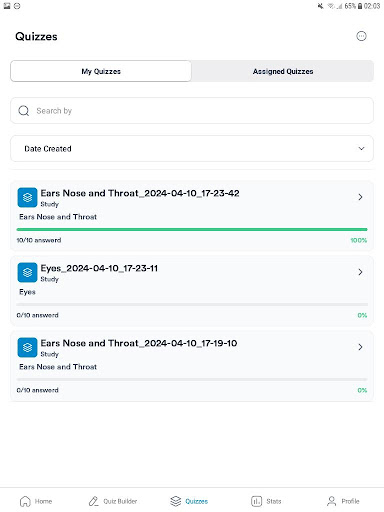Image resolution: width=384 pixels, height=512 pixels.
Task: Click the search magnifier icon
Action: click(x=24, y=111)
